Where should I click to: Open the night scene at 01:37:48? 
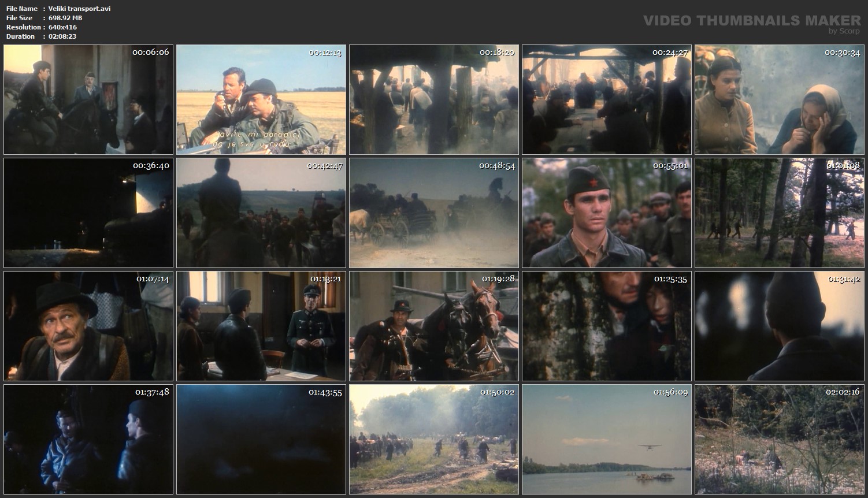pos(88,439)
